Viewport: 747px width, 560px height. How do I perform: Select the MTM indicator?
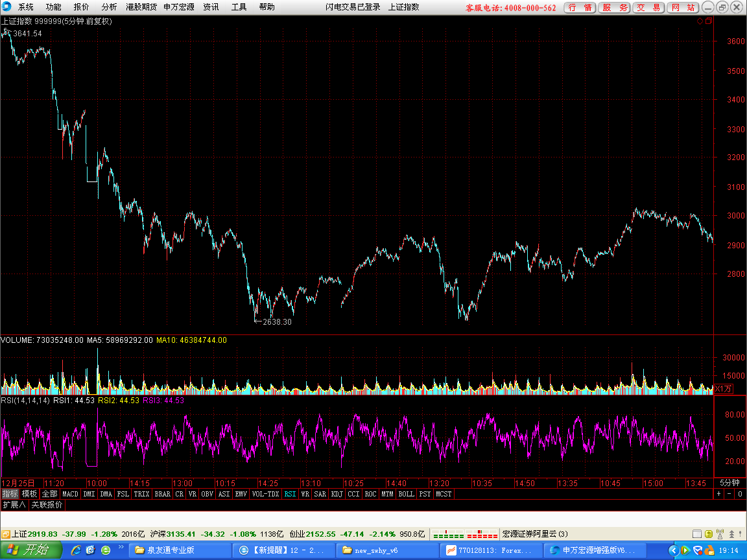(x=387, y=494)
